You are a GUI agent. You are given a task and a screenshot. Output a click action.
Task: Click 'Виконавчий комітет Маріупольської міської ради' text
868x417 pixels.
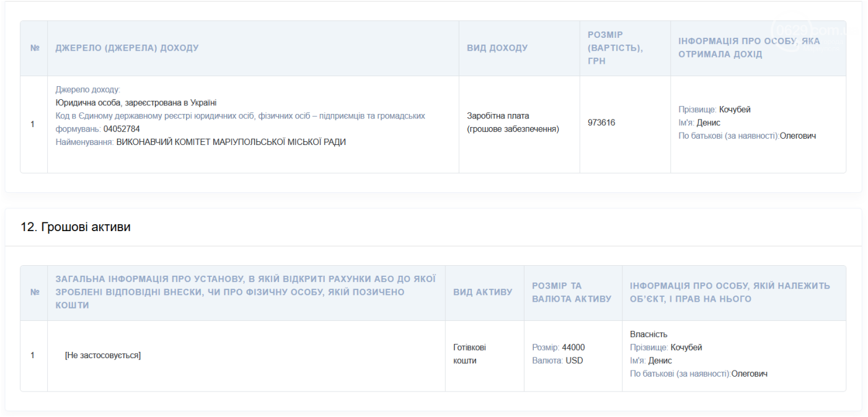(231, 142)
